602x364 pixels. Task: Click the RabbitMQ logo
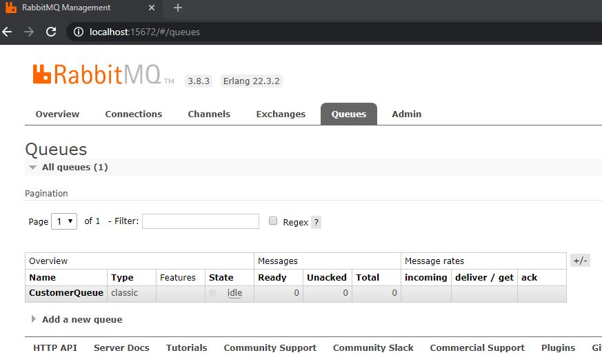tap(103, 74)
